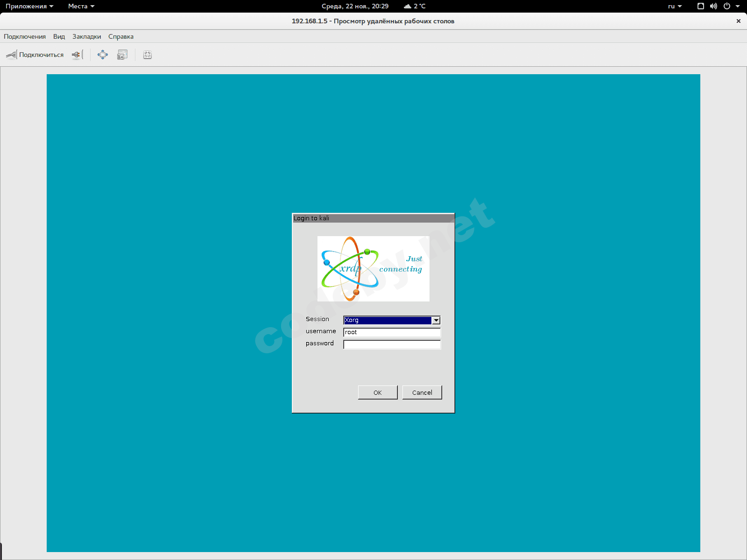
Task: Open the Подключения menu
Action: pos(25,36)
